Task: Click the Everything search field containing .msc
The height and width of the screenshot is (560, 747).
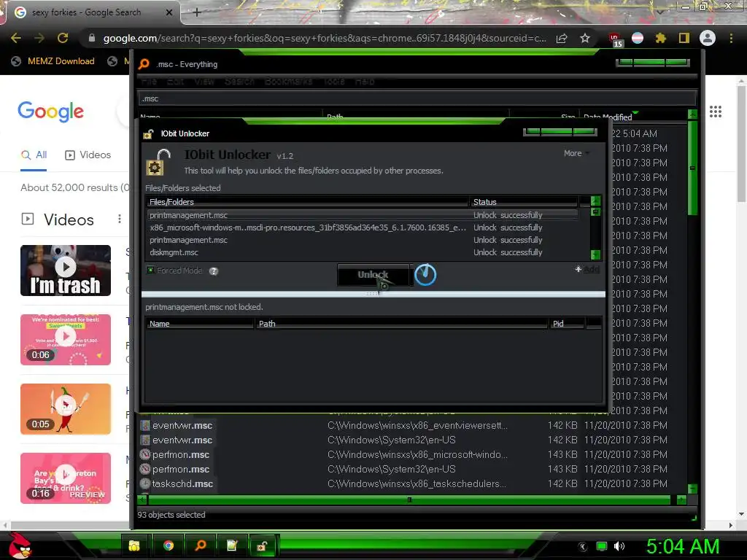Action: (417, 98)
